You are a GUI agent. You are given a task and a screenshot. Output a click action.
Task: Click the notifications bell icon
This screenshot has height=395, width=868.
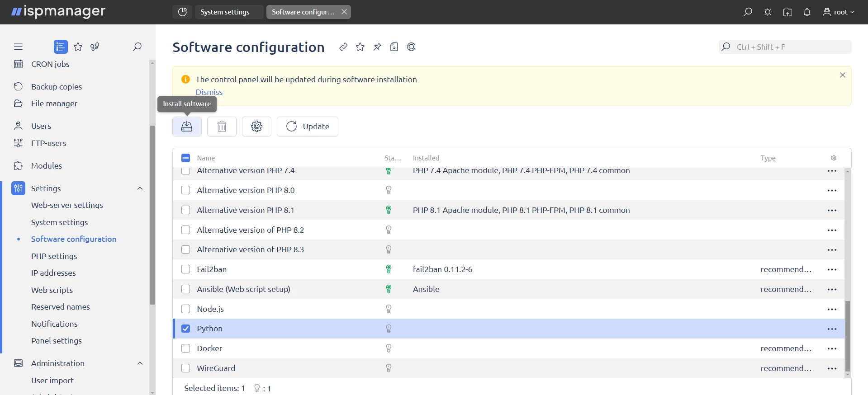tap(807, 12)
